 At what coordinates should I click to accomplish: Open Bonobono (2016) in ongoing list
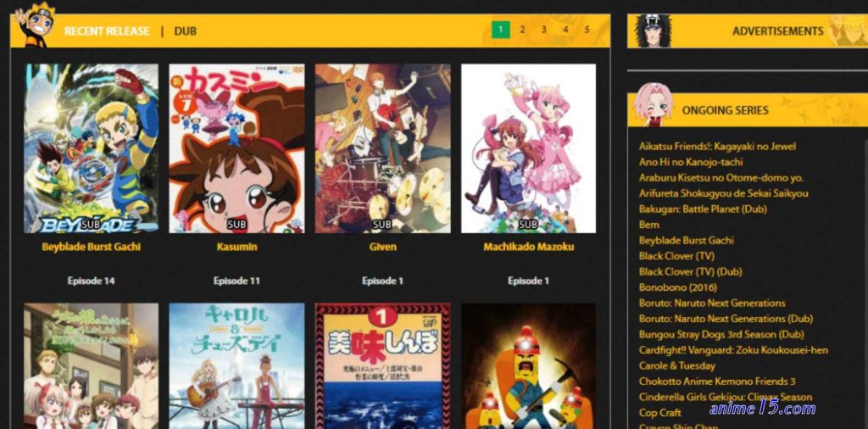pos(678,287)
